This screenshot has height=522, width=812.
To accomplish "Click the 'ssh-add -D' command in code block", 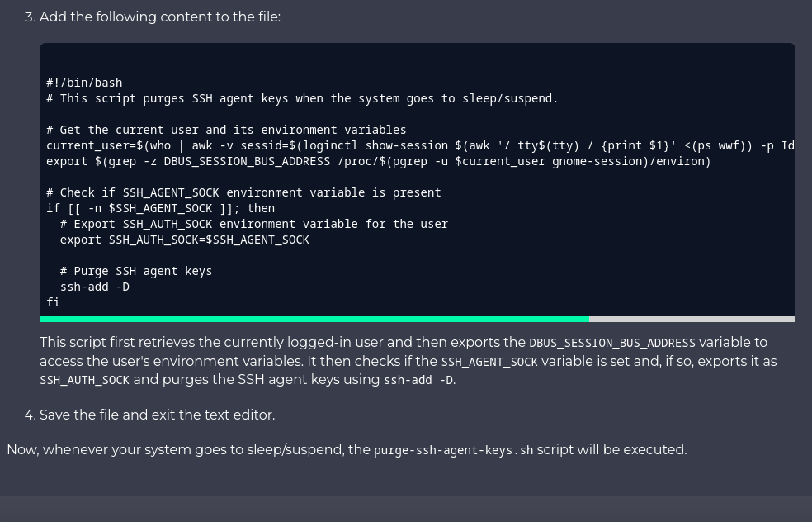I will pyautogui.click(x=95, y=287).
